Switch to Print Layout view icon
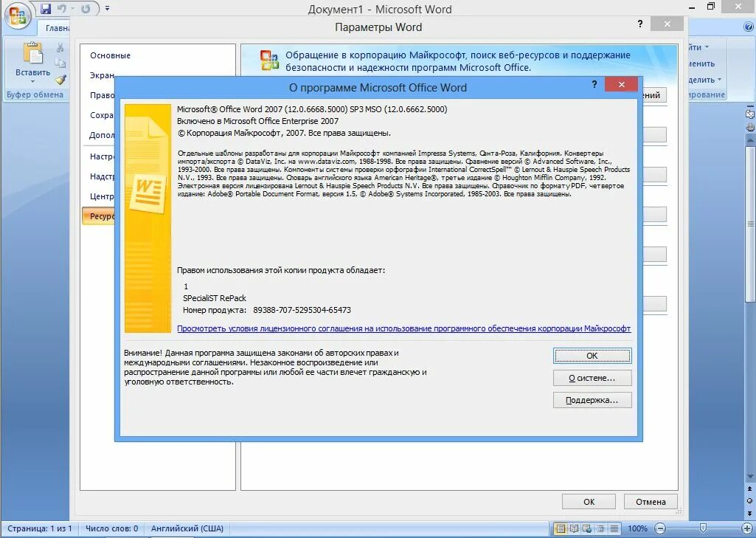This screenshot has height=538, width=756. click(x=561, y=528)
